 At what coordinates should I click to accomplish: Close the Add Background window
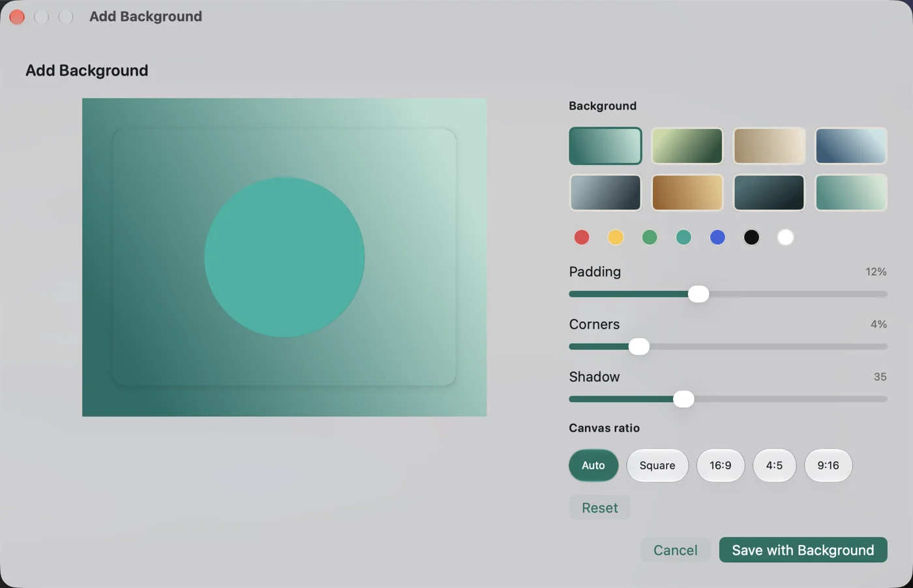point(17,17)
